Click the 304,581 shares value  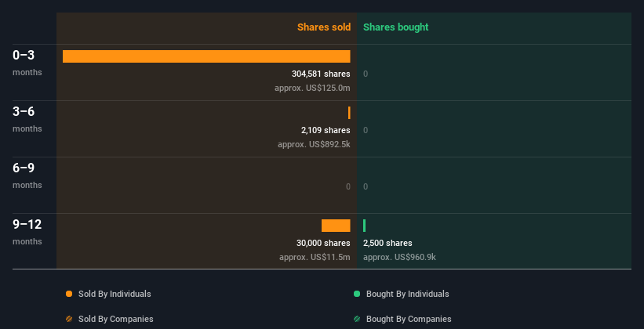click(321, 74)
